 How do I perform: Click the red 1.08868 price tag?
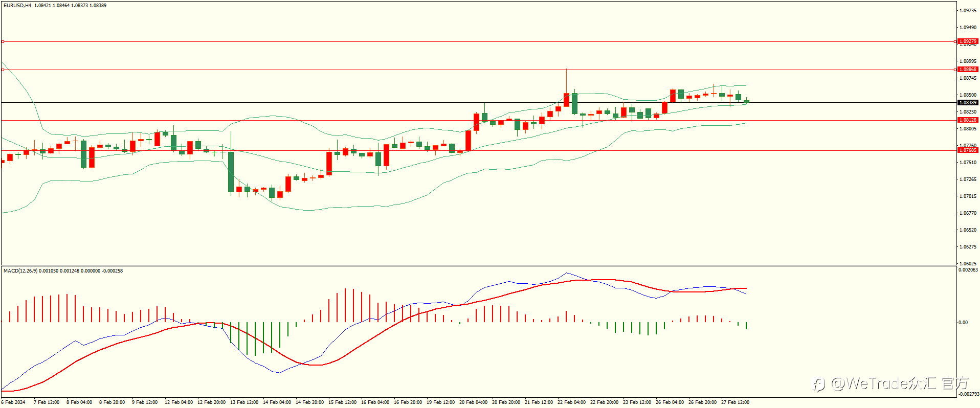point(968,69)
